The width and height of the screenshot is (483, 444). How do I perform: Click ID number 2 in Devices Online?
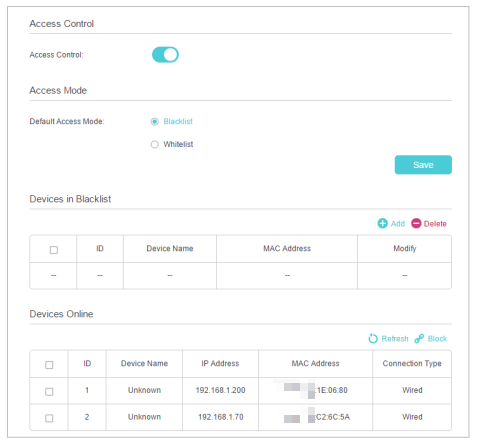pos(87,417)
